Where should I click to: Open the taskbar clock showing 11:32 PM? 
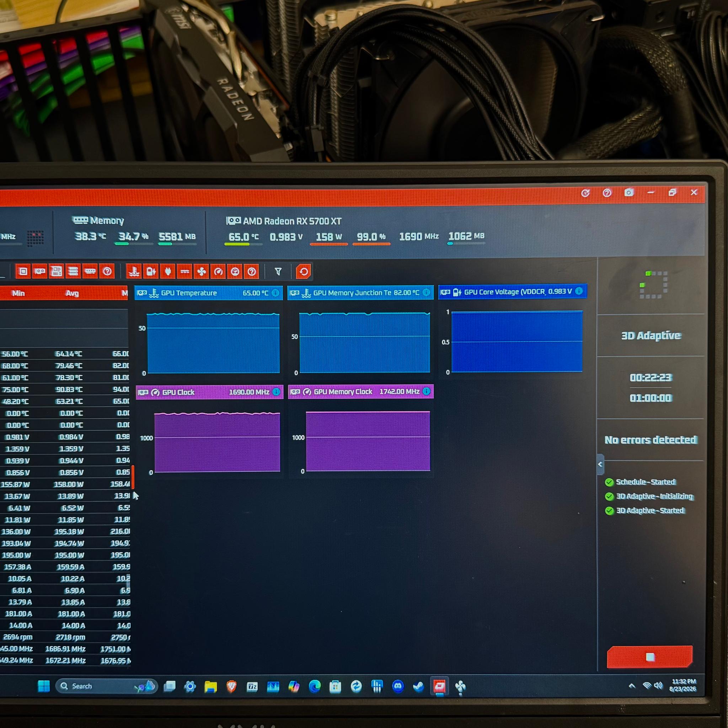(683, 685)
